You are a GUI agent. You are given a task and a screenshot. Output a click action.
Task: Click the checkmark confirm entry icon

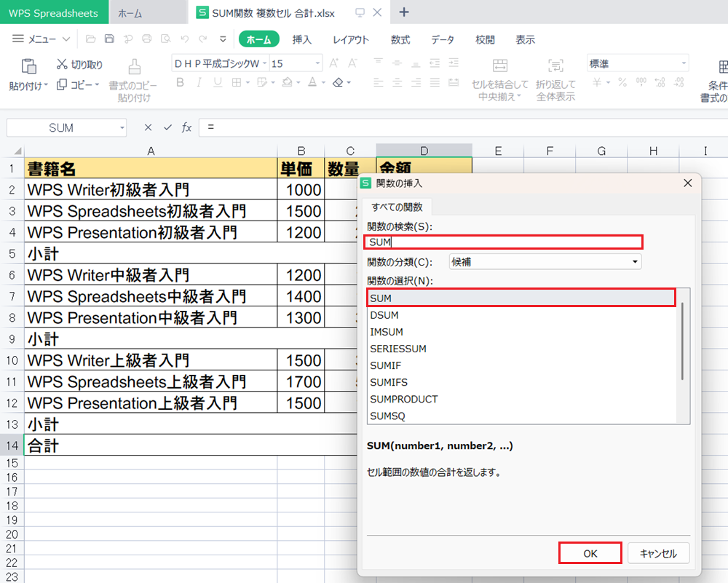[167, 127]
